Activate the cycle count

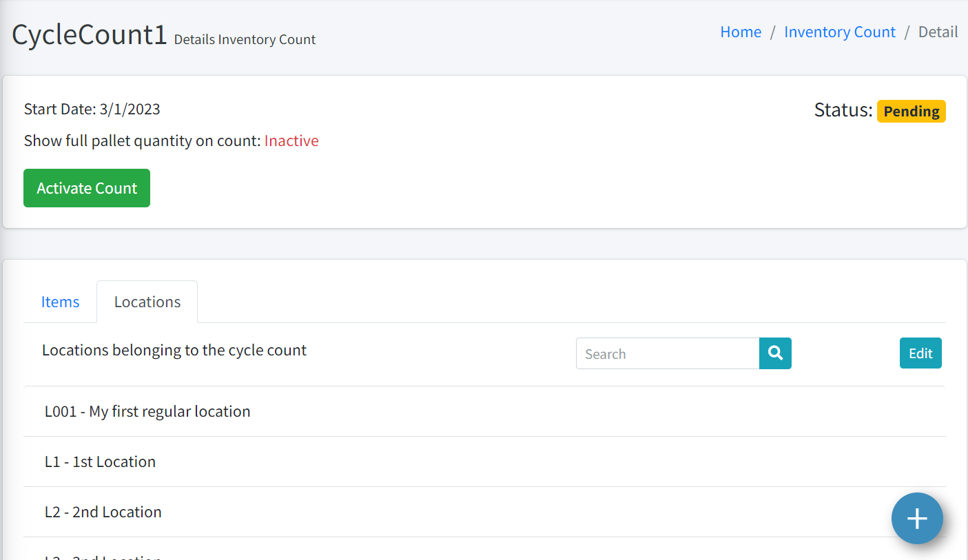[x=87, y=188]
